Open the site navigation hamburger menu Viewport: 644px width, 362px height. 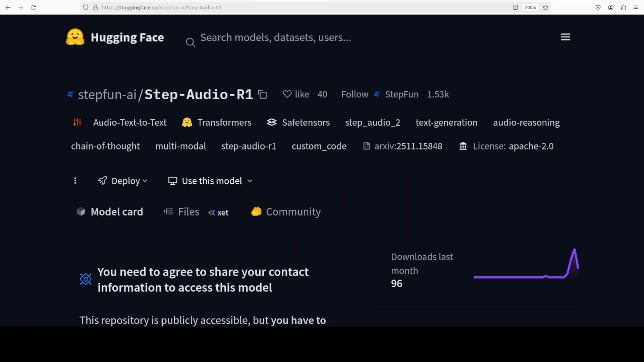(x=565, y=37)
